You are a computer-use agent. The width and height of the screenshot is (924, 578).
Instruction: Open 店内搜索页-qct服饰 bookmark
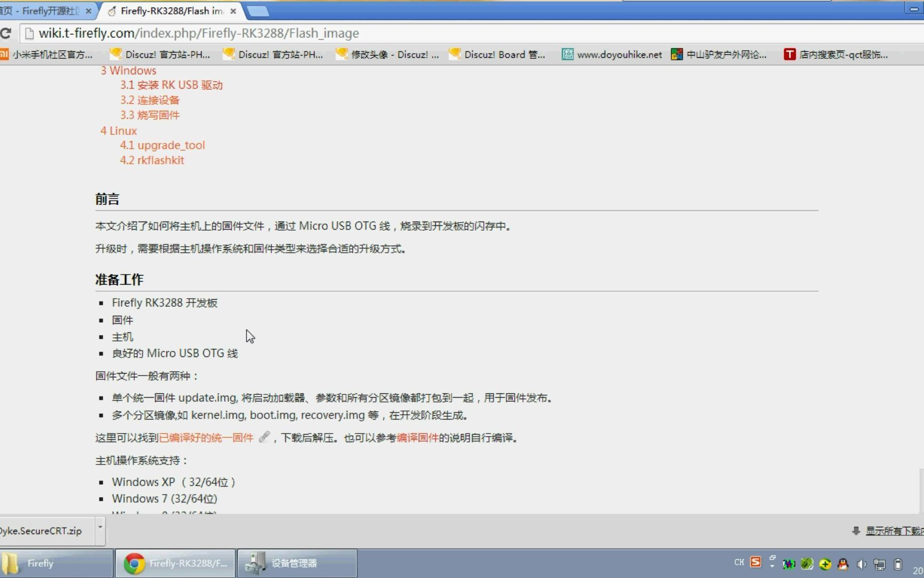[x=836, y=55]
